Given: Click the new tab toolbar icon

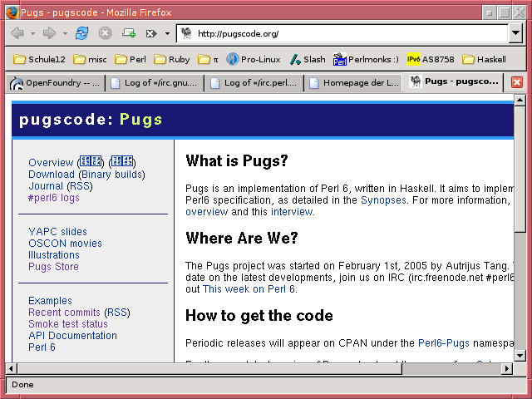Looking at the screenshot, I should click(x=129, y=33).
